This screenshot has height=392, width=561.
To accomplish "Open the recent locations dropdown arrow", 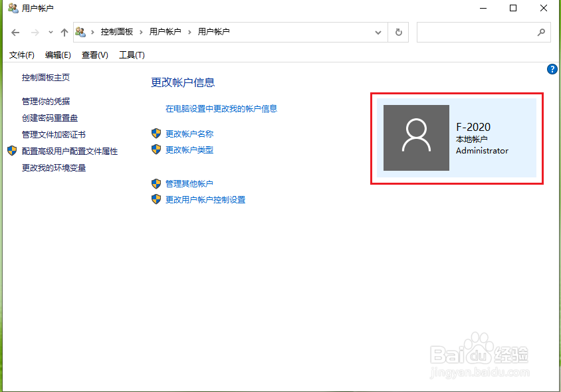I will pyautogui.click(x=51, y=33).
